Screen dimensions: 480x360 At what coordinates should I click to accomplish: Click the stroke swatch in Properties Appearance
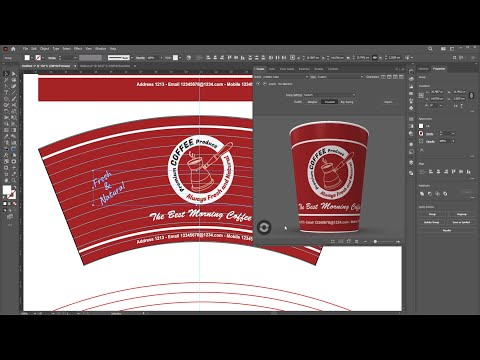[x=421, y=133]
